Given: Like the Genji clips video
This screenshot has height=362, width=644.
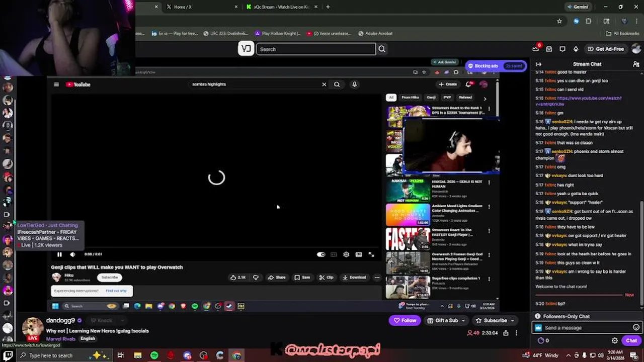Looking at the screenshot, I should click(x=238, y=277).
